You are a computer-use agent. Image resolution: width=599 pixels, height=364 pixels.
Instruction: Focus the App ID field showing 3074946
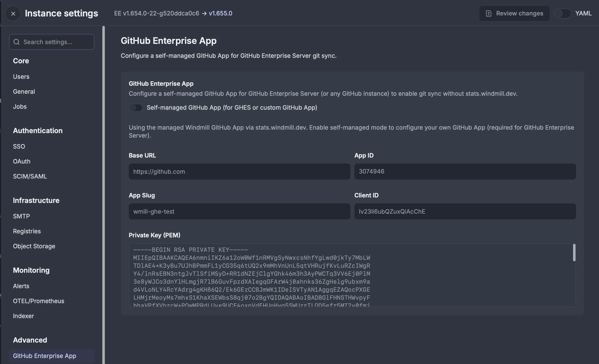tap(465, 172)
